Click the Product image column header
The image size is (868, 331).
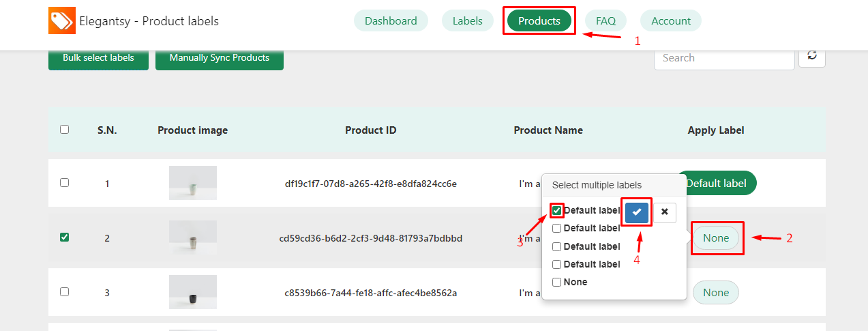[193, 130]
